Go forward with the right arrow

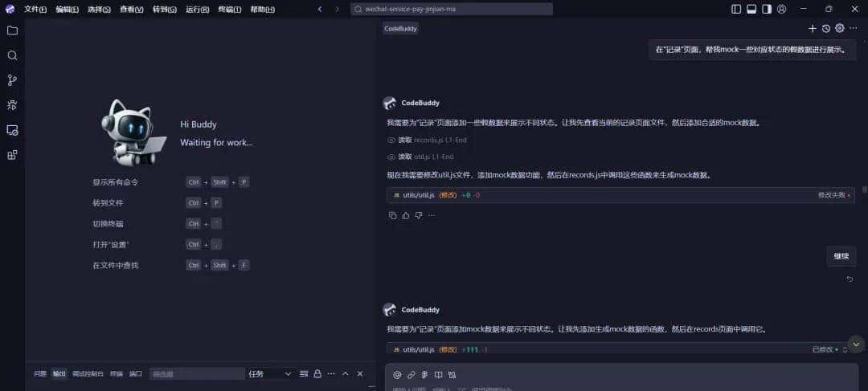click(337, 9)
